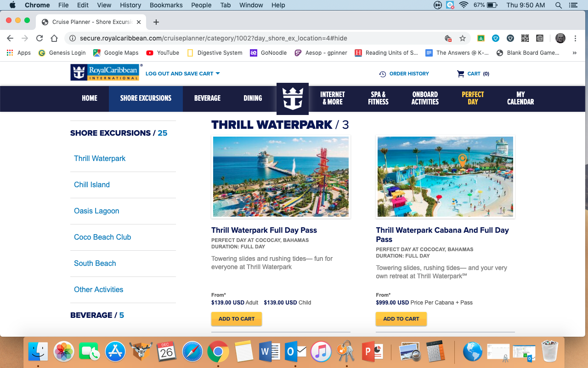The image size is (588, 368).
Task: Open the Thrill Waterpark Cabana And Full Day Pass title
Action: coord(442,235)
